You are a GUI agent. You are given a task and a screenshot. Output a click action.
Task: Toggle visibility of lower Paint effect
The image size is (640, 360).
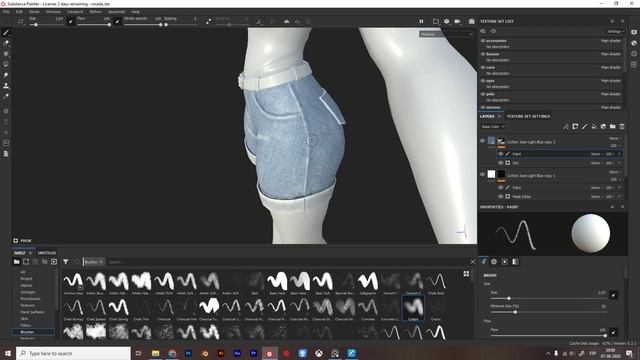500,187
